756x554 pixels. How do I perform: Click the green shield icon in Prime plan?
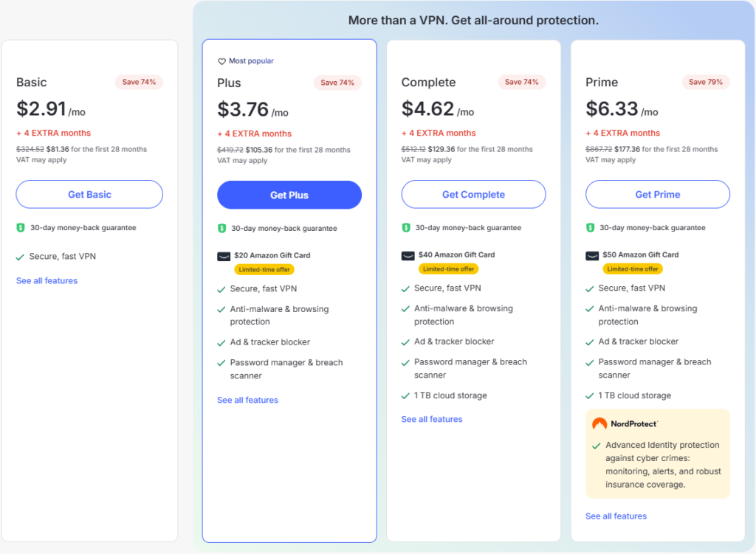pos(591,228)
